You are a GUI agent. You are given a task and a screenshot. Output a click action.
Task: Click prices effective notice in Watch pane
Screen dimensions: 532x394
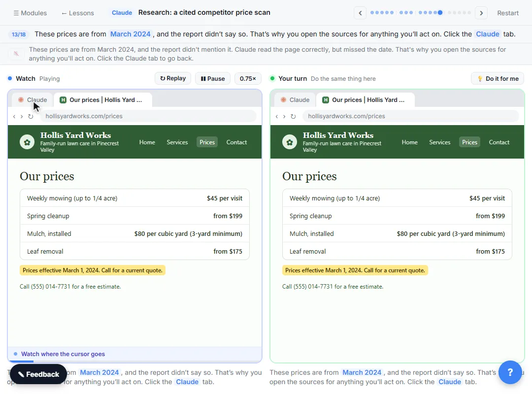point(92,270)
